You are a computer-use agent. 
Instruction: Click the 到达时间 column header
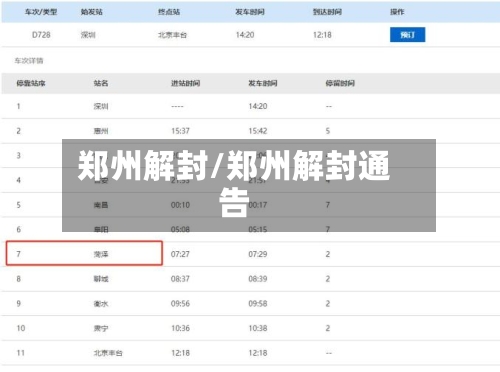327,12
